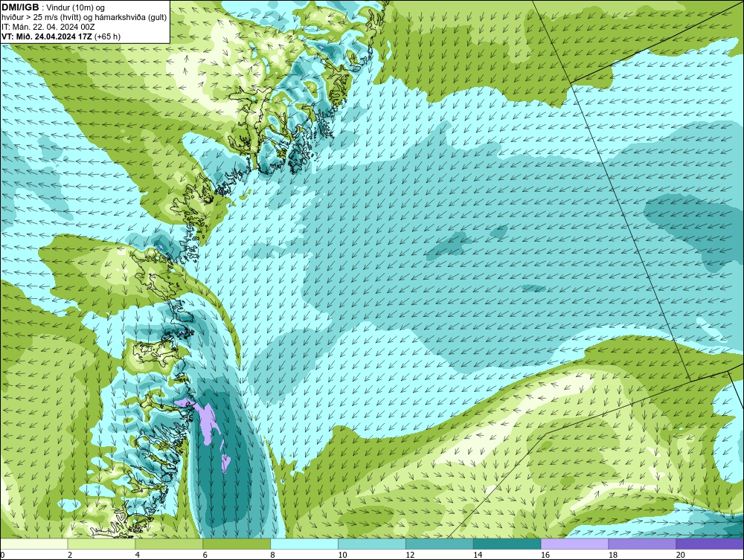
Task: Click the 'IT: Mán. 22. 04. 2024 00Z' line
Action: (48, 27)
